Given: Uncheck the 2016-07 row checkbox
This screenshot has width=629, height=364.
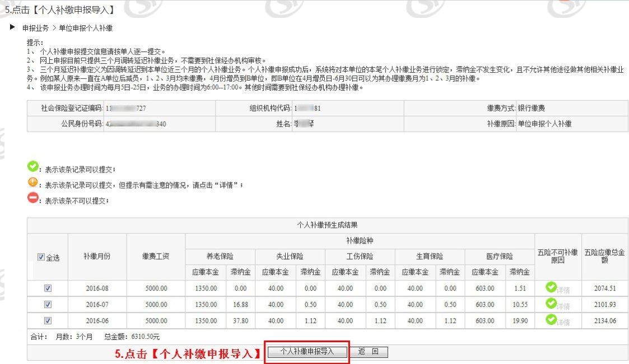Looking at the screenshot, I should pyautogui.click(x=48, y=305).
